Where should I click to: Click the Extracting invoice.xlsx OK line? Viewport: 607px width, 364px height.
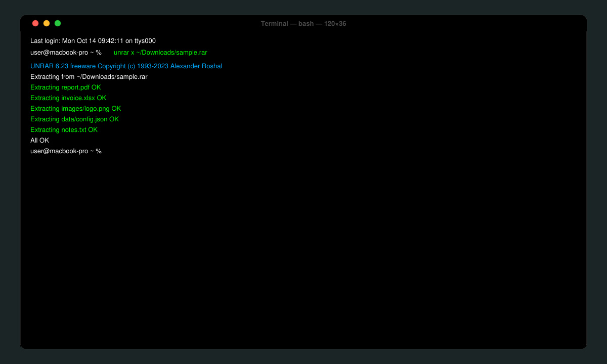pos(68,98)
